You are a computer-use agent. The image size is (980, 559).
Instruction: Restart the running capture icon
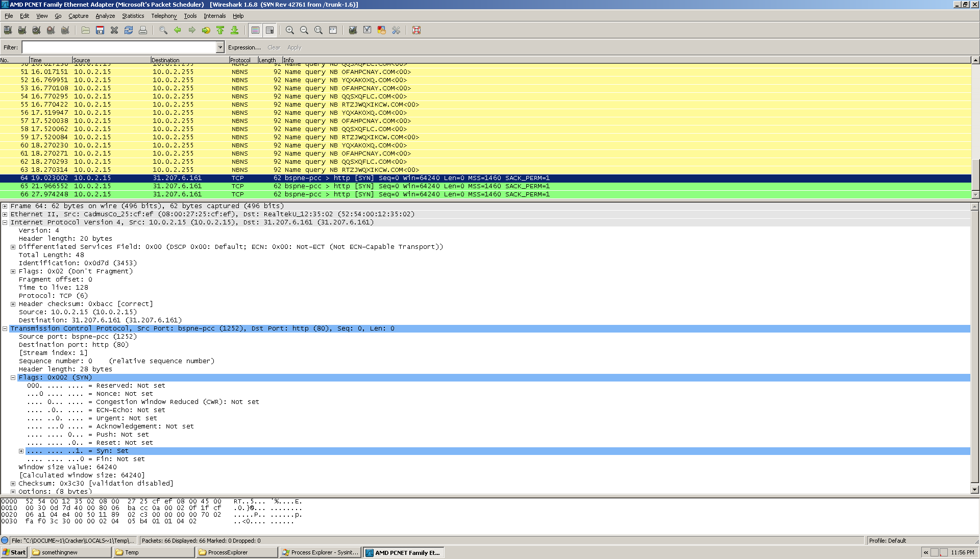coord(65,31)
